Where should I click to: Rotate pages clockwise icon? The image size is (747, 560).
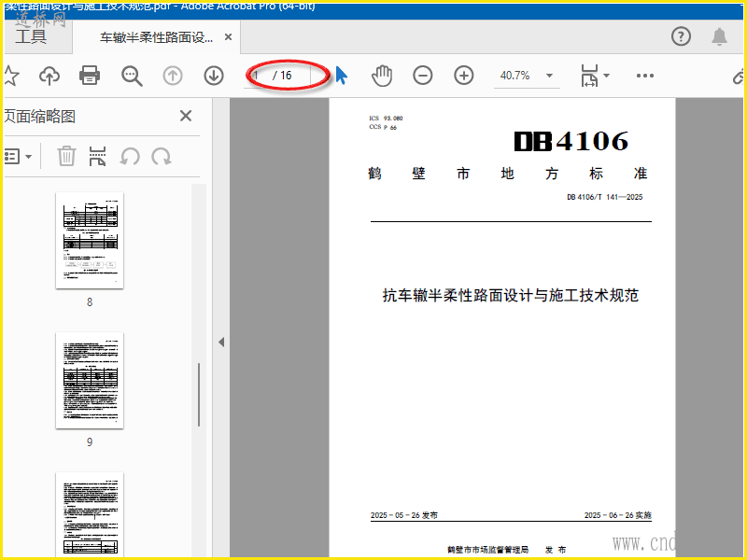pos(161,156)
